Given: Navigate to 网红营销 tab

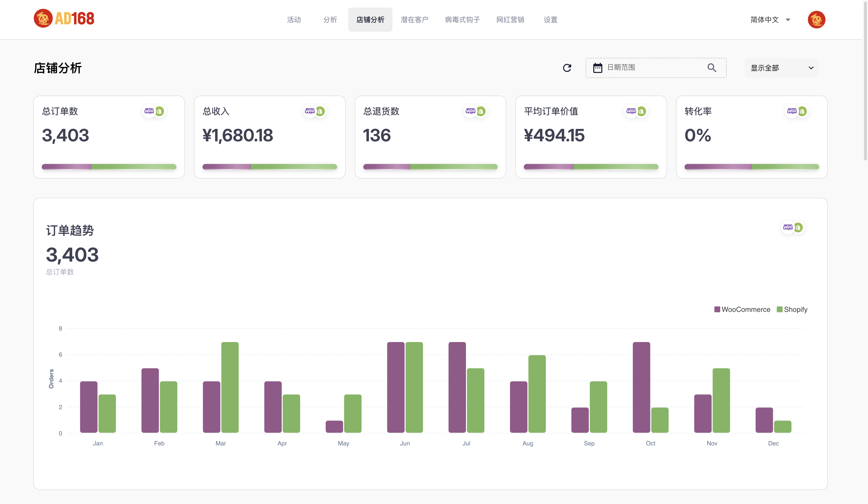Looking at the screenshot, I should point(510,20).
